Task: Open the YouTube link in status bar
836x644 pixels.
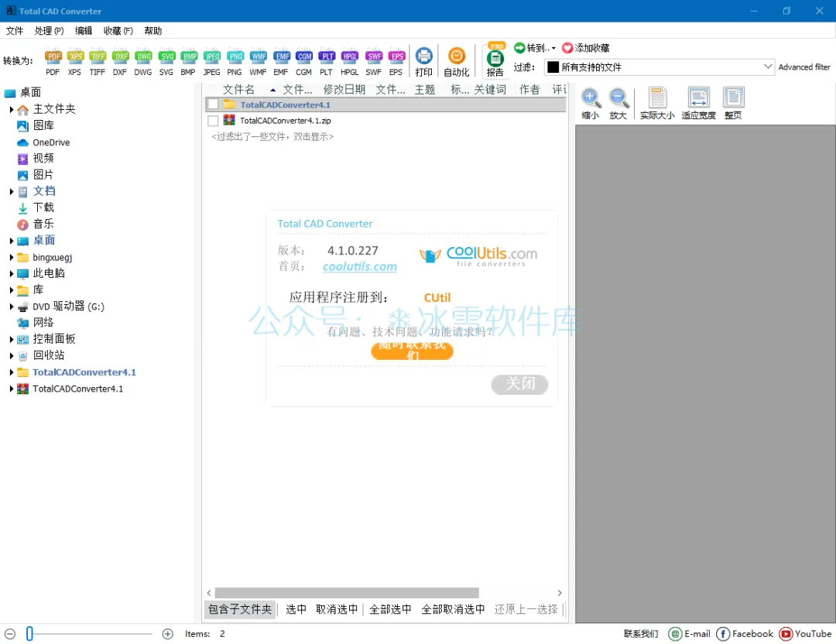Action: 805,634
